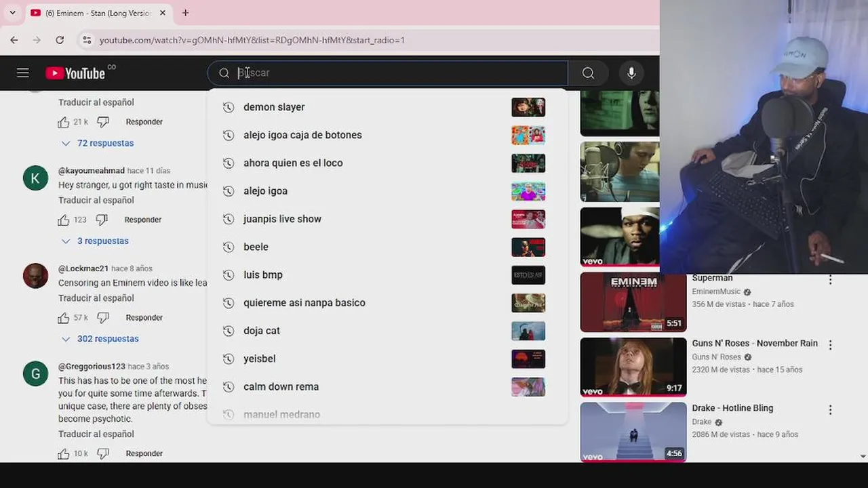Image resolution: width=868 pixels, height=488 pixels.
Task: Open Guns N' Roses channel link
Action: tap(716, 357)
